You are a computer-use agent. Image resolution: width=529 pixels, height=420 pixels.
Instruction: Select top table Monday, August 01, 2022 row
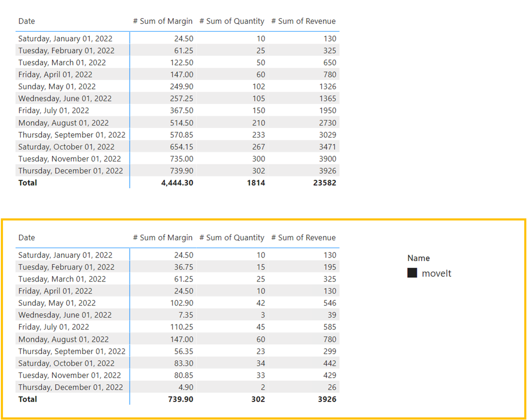point(177,123)
